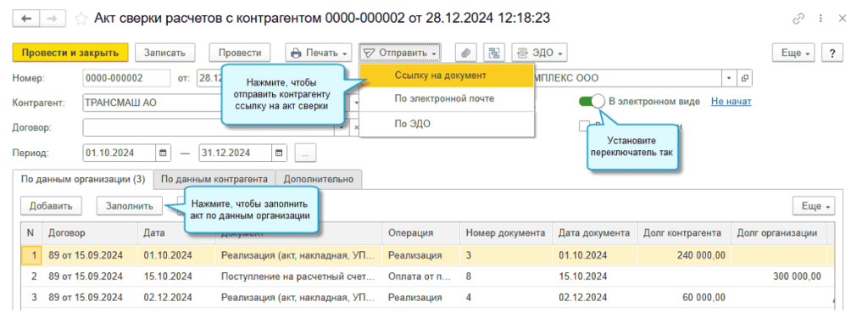The width and height of the screenshot is (868, 335).
Task: Select 'Поступление на расчетный счет' document cell
Action: tap(298, 276)
